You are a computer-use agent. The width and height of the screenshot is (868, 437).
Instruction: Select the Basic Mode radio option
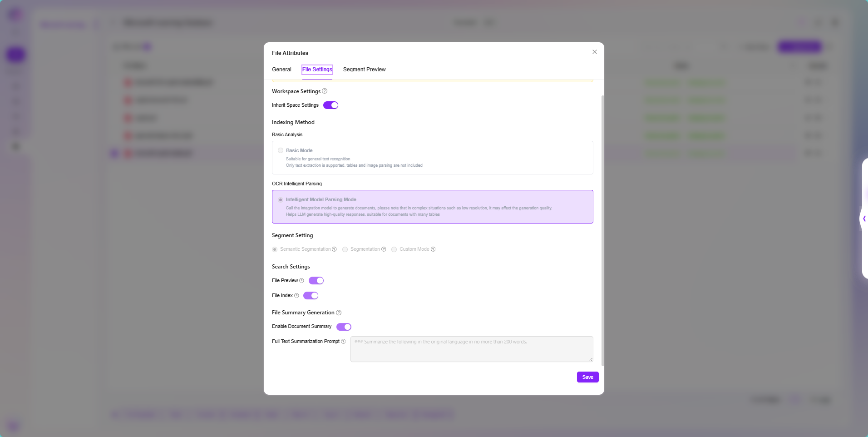click(281, 150)
